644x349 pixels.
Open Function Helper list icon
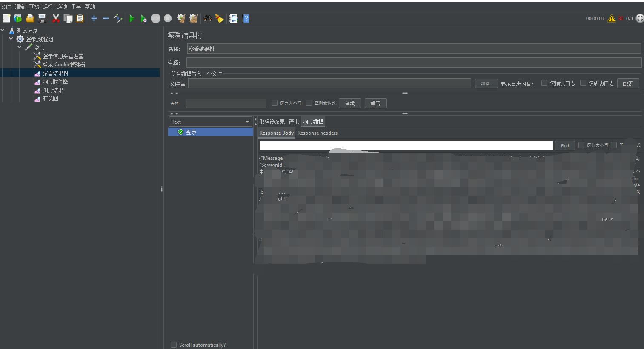(x=233, y=18)
